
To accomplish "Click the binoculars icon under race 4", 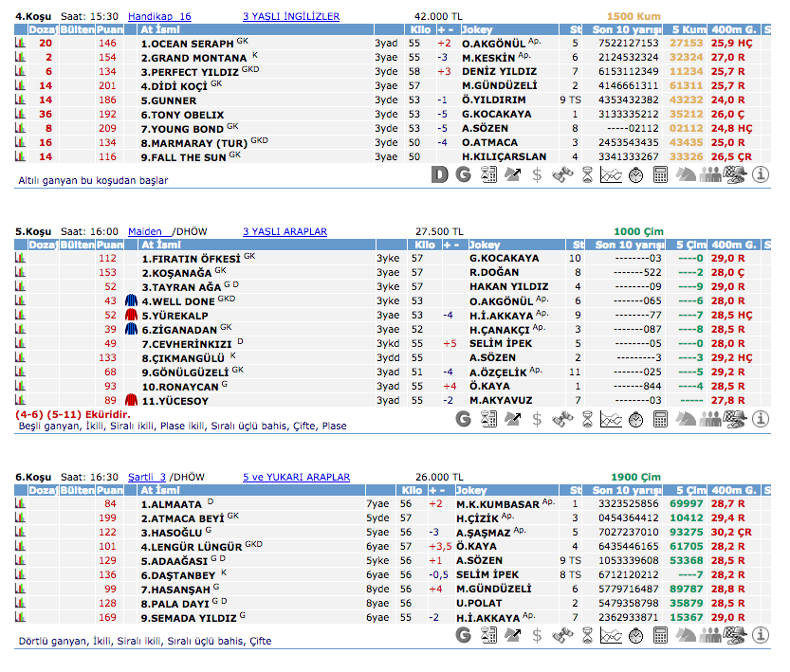I will coord(562,174).
